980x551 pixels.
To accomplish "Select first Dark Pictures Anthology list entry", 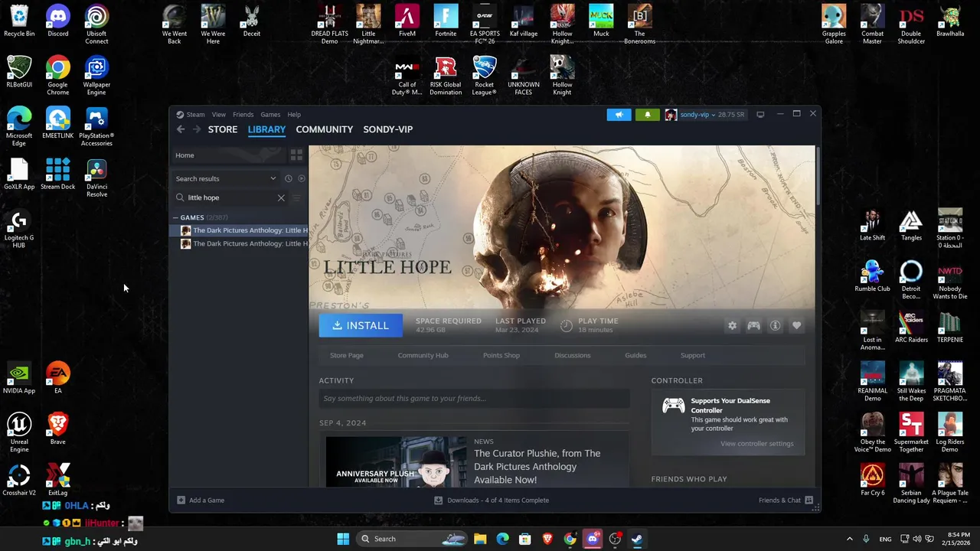I will click(x=240, y=230).
